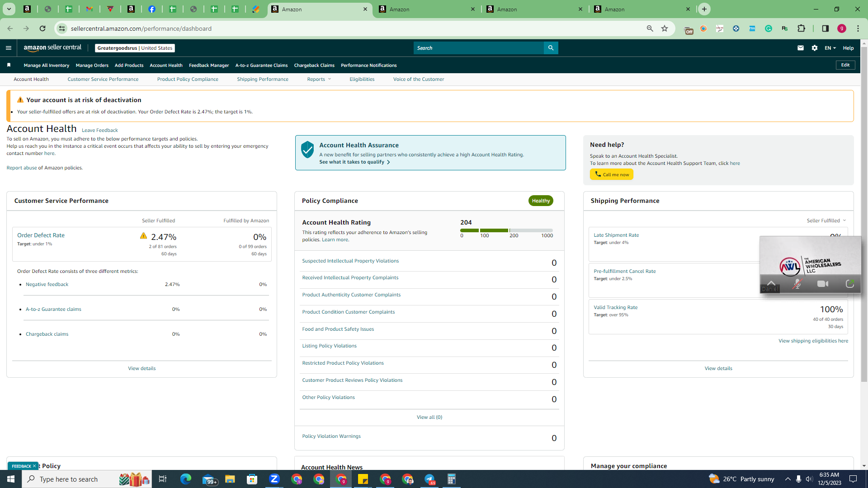Click the Late Shipment Rate link
This screenshot has height=488, width=868.
[x=616, y=235]
